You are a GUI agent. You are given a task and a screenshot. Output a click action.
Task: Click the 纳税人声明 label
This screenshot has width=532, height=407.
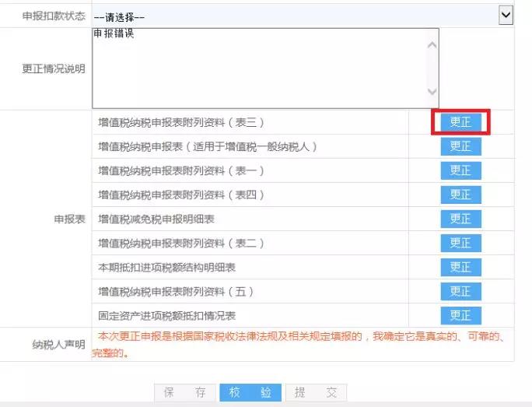point(58,345)
